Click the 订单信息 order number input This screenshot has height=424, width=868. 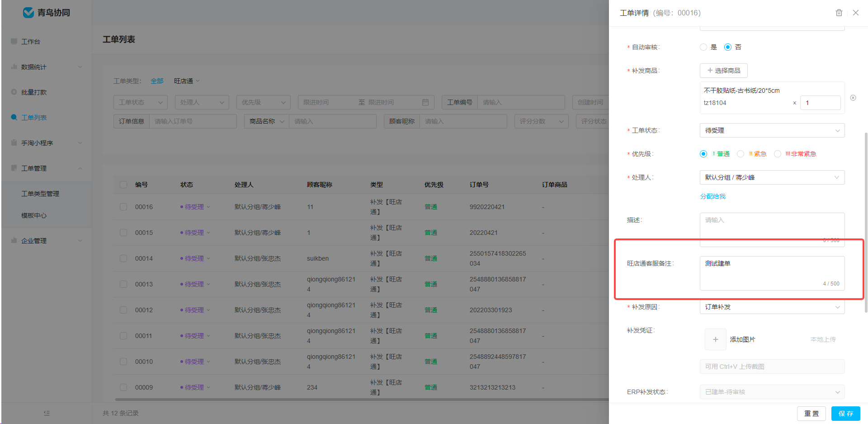click(193, 121)
